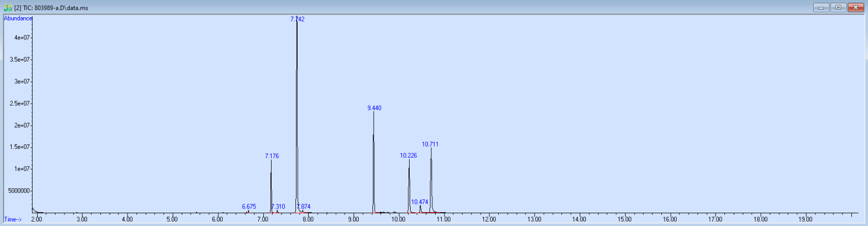Image resolution: width=868 pixels, height=226 pixels.
Task: Click the 18.00 time axis label
Action: coord(760,220)
